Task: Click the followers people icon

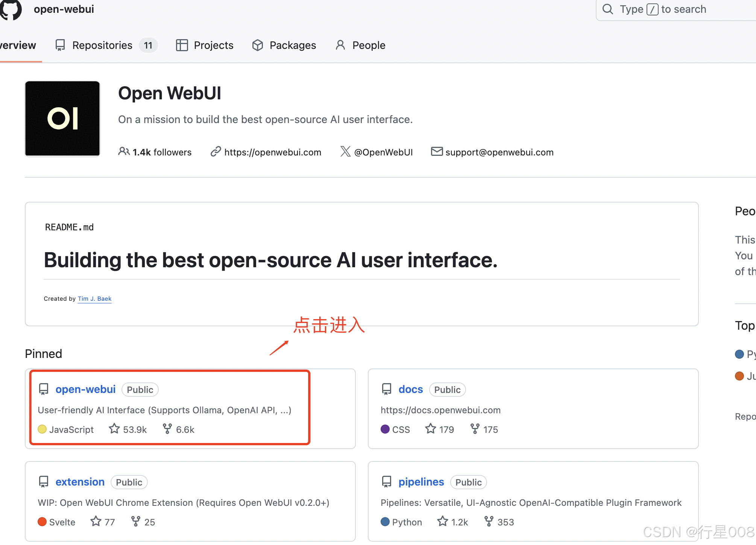Action: [x=124, y=152]
